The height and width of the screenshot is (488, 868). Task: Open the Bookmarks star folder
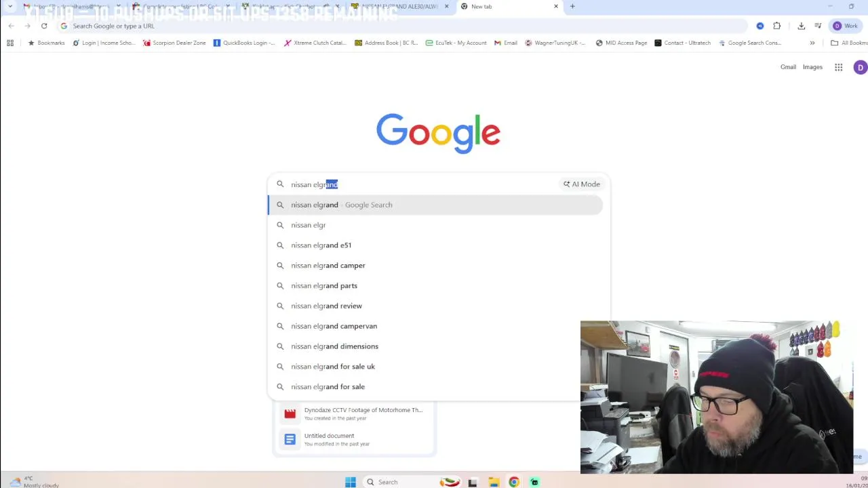[x=46, y=43]
